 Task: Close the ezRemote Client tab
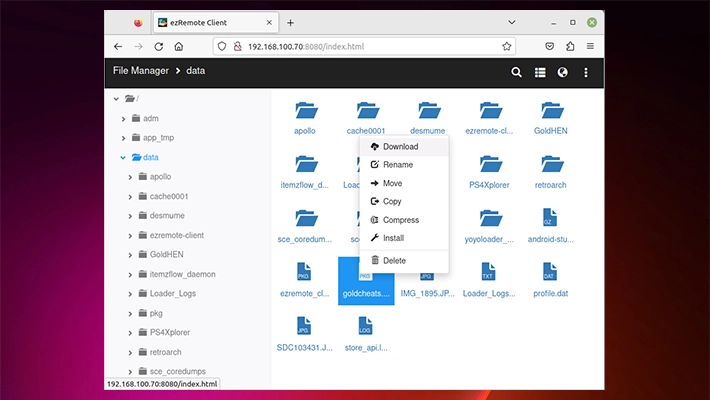[x=269, y=22]
